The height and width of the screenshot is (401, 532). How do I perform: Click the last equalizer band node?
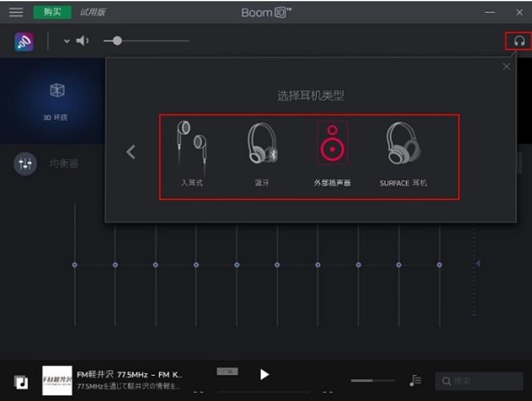click(440, 265)
